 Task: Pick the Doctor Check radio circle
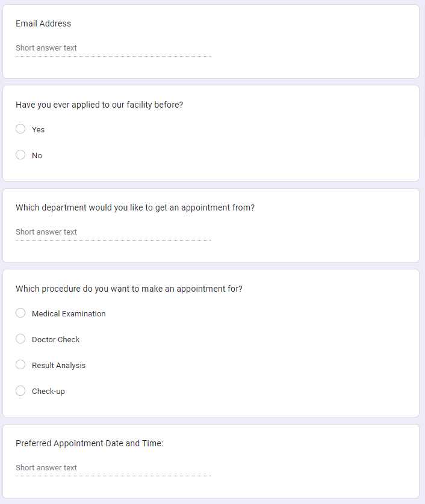[20, 339]
